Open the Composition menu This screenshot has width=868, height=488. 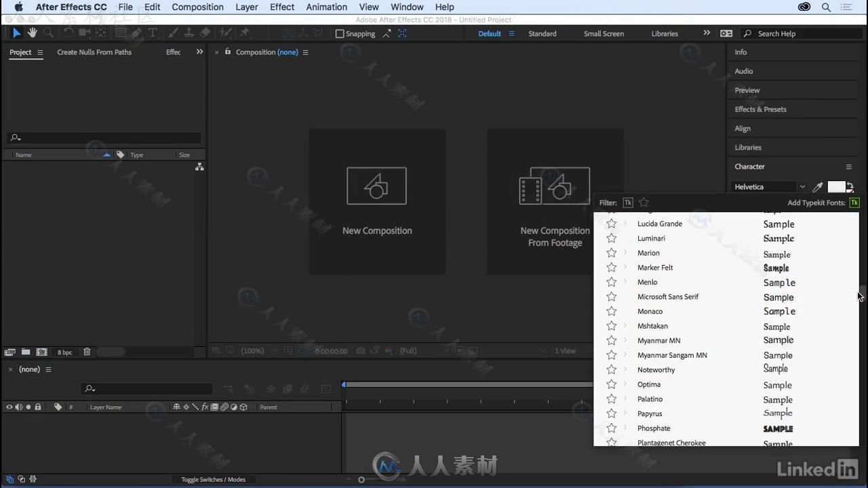tap(197, 7)
